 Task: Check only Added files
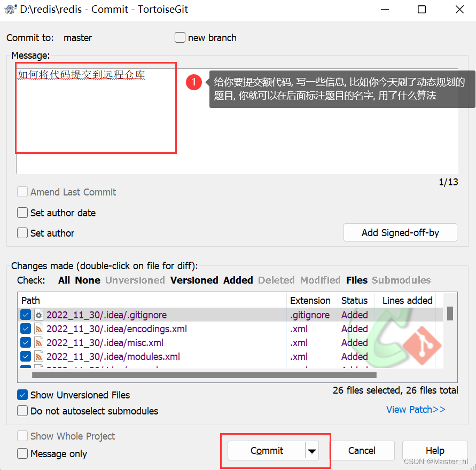pos(238,280)
